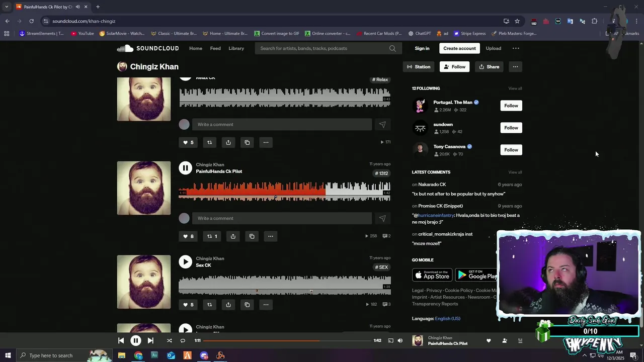Bookmark this page with star icon
Viewport: 644px width, 362px height.
517,21
